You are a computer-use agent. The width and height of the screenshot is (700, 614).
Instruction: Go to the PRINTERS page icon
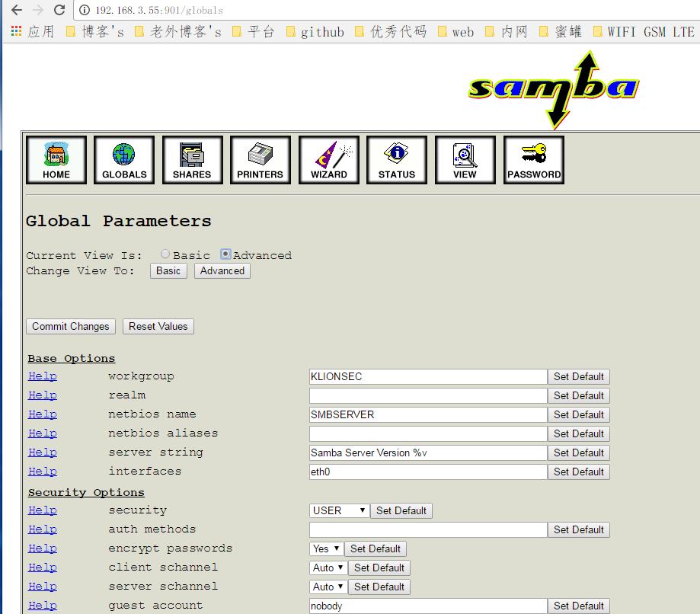[260, 160]
